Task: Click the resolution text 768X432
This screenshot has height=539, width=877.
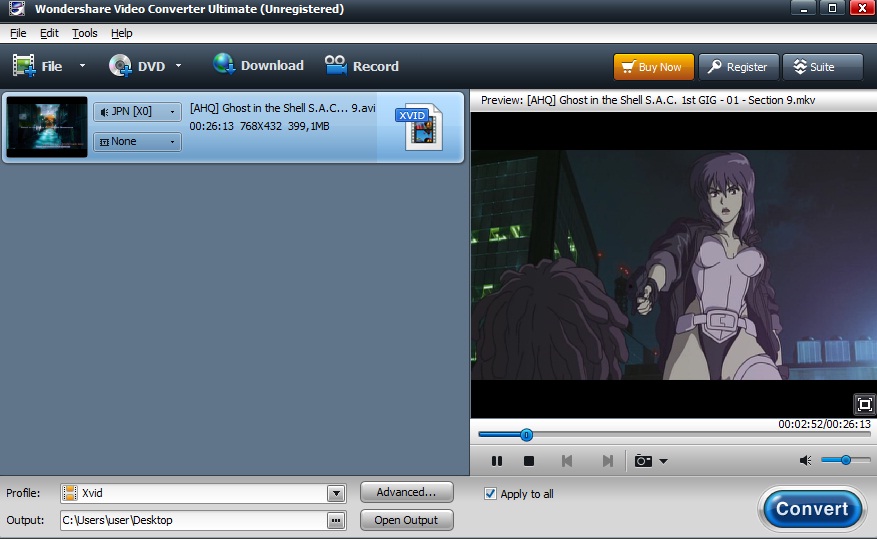Action: coord(261,126)
